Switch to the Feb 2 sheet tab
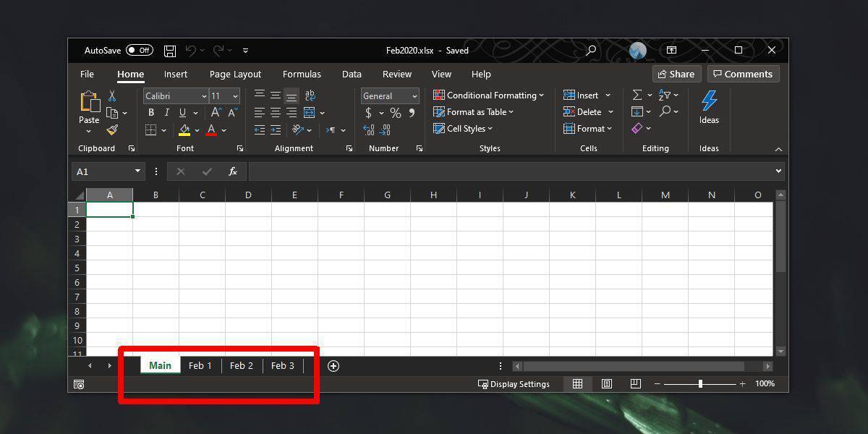The width and height of the screenshot is (868, 434). coord(242,366)
